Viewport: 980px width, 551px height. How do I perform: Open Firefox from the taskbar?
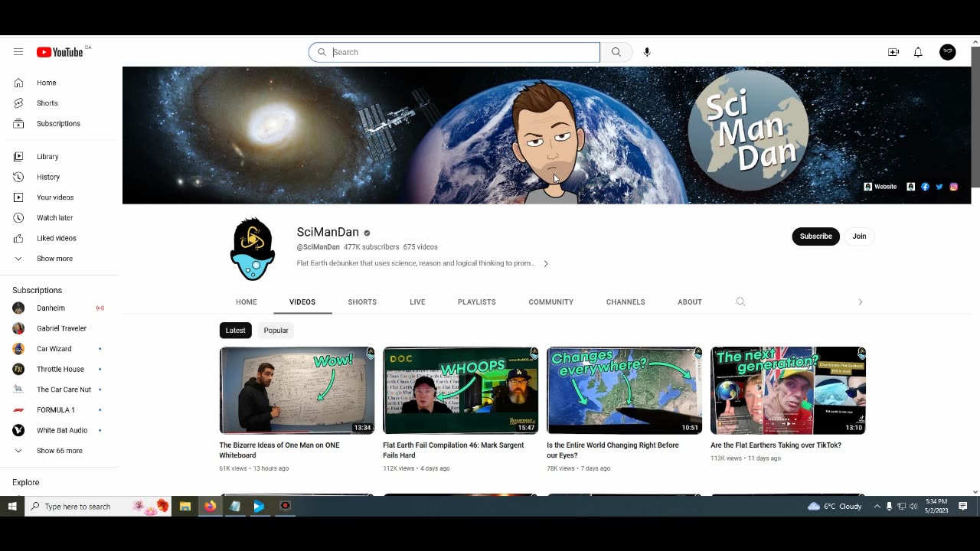pos(210,506)
